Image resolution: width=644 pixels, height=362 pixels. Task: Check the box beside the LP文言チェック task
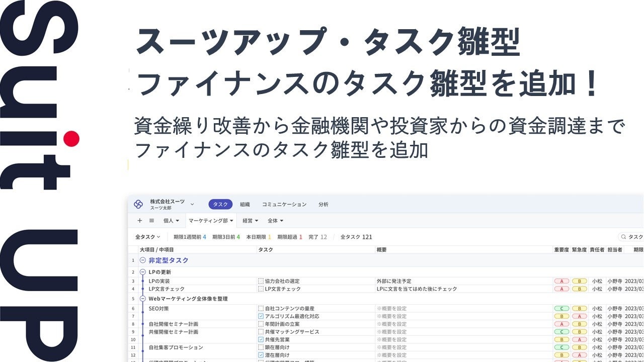pos(261,289)
